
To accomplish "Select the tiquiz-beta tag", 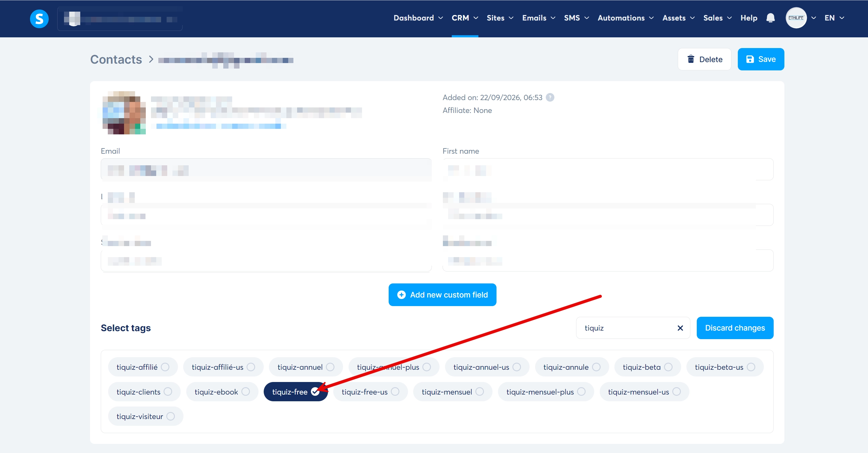I will click(x=647, y=367).
